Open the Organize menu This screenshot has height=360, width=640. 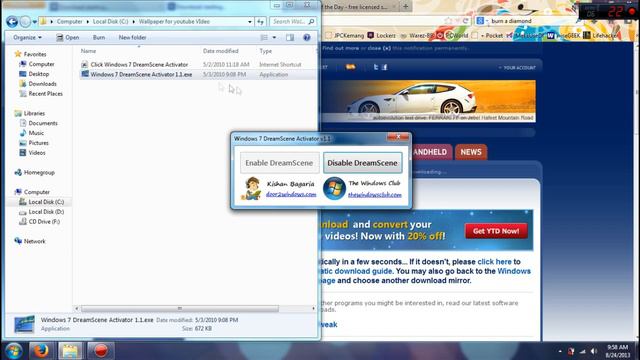27,38
